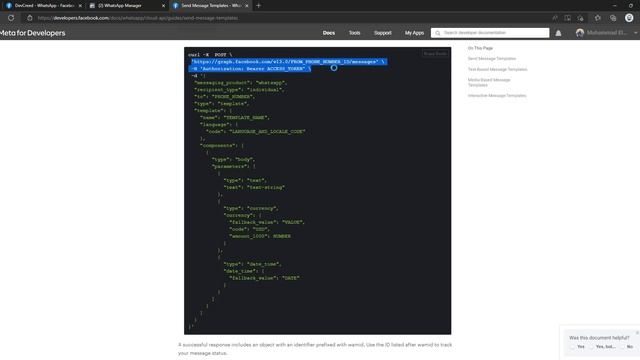Open the split screen icon in address bar
Image resolution: width=640 pixels, height=360 pixels.
click(x=567, y=18)
